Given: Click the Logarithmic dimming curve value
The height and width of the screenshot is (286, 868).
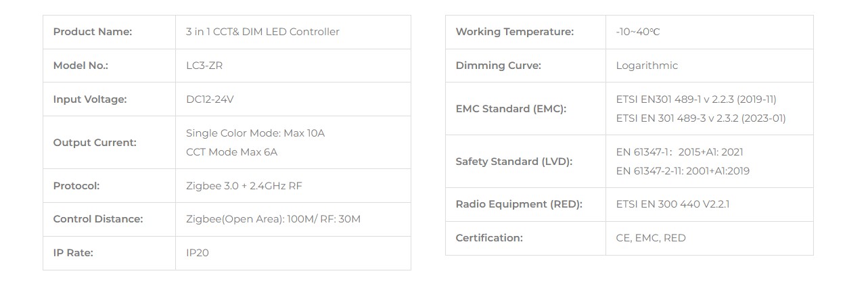Looking at the screenshot, I should (x=647, y=66).
